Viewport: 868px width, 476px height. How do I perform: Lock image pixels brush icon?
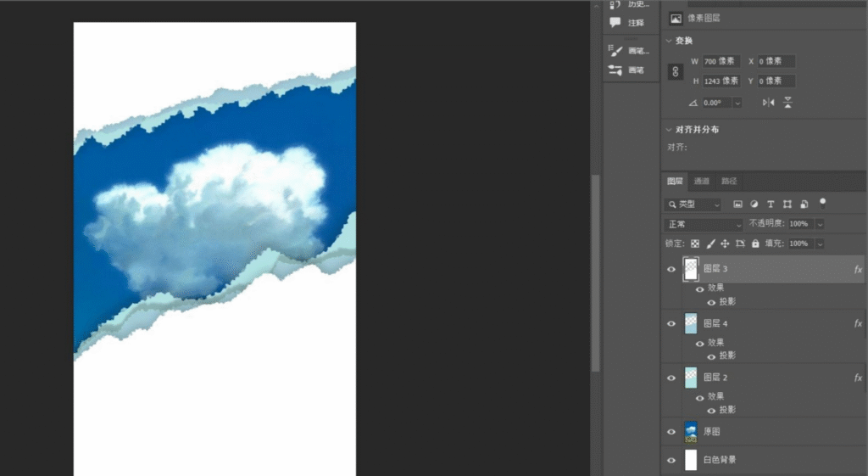pyautogui.click(x=711, y=244)
